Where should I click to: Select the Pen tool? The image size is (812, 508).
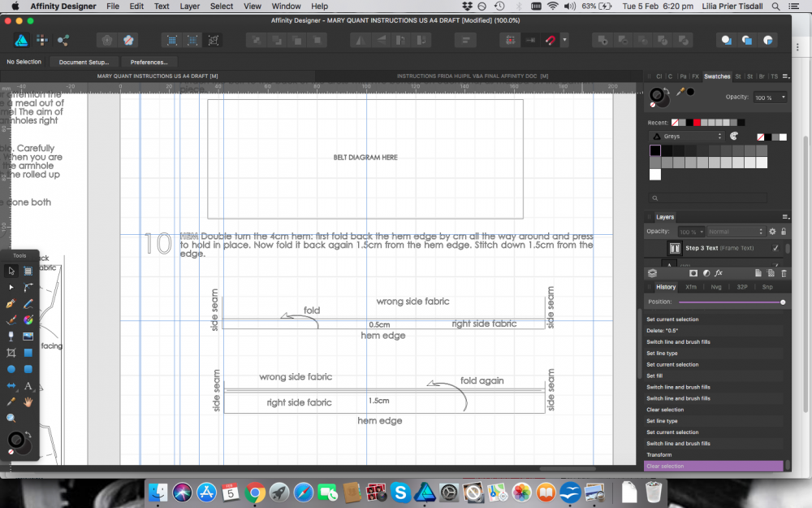click(11, 303)
